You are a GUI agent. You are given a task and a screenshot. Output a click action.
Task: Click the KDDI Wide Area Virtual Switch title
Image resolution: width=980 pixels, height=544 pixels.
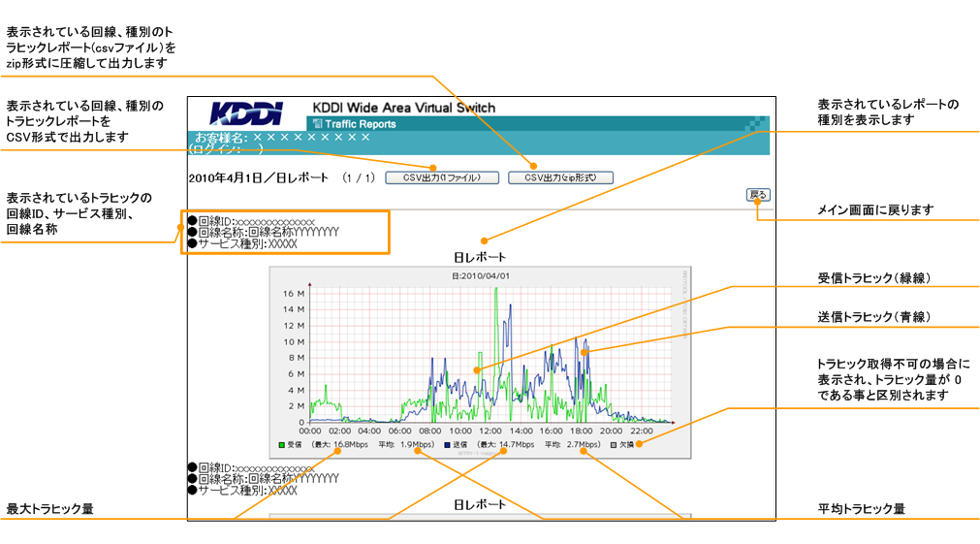[404, 108]
